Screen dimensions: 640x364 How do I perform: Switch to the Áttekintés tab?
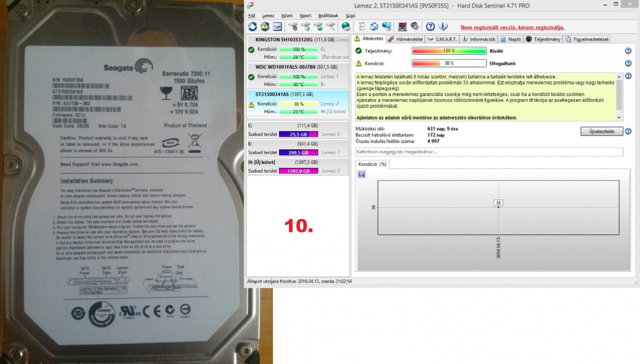coord(369,38)
